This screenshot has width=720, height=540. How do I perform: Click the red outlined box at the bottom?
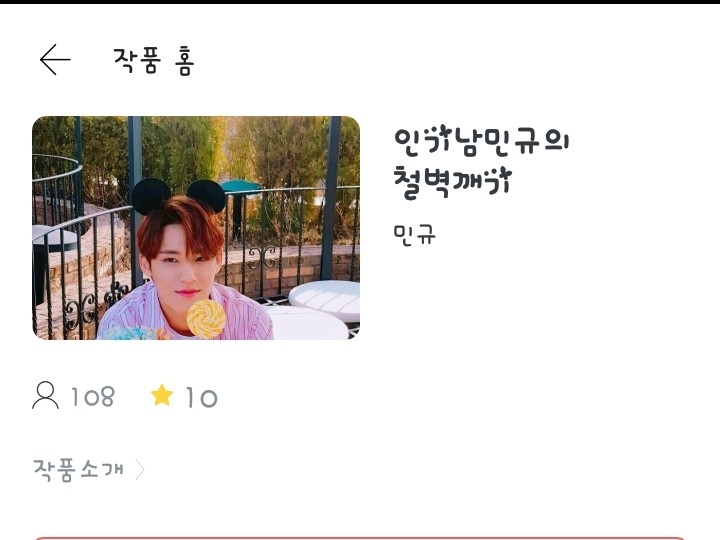pos(360,538)
